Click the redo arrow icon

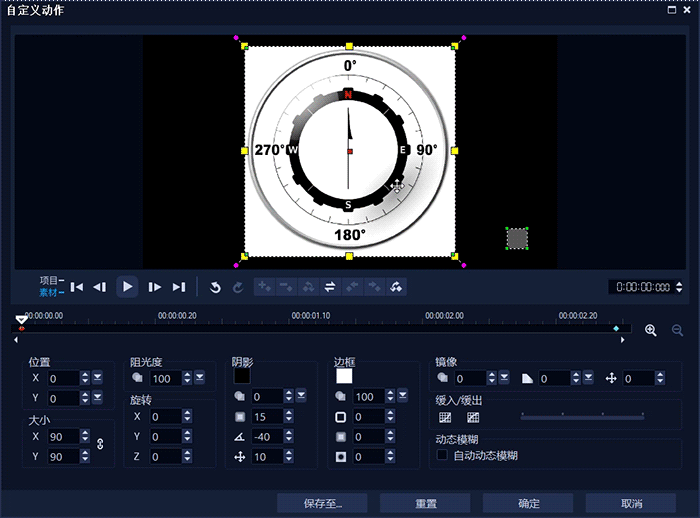(238, 287)
